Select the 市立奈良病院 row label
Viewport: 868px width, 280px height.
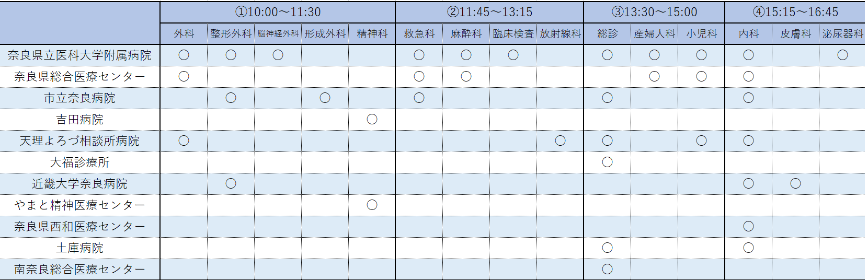tap(79, 98)
